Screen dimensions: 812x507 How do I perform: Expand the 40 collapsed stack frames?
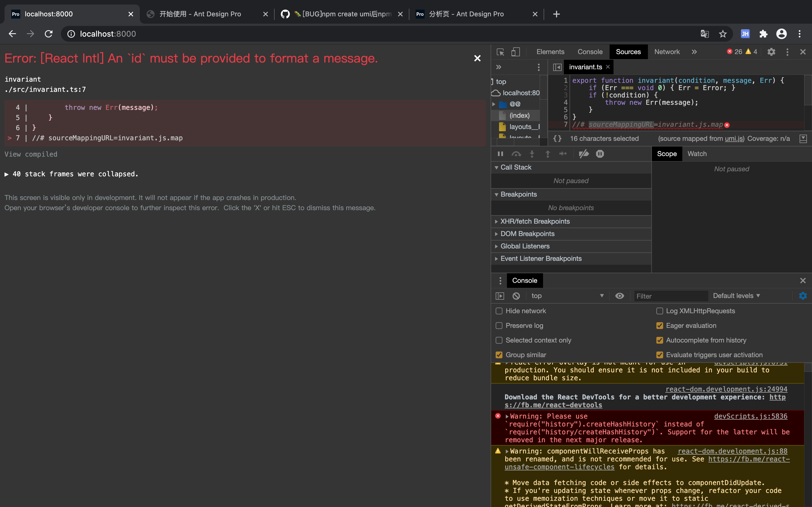[x=71, y=174]
